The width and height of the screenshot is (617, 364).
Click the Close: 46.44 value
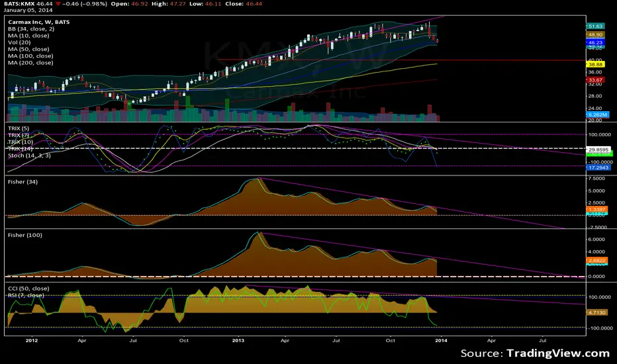244,3
